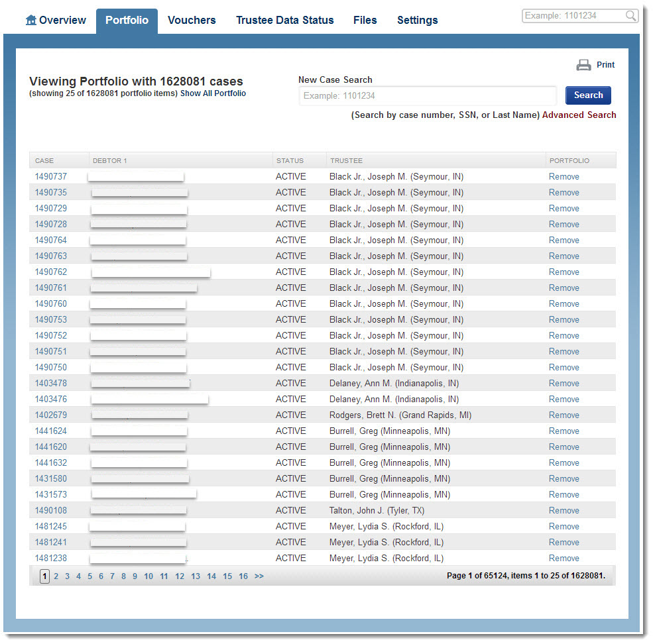Go to page 2 of results

coord(56,576)
